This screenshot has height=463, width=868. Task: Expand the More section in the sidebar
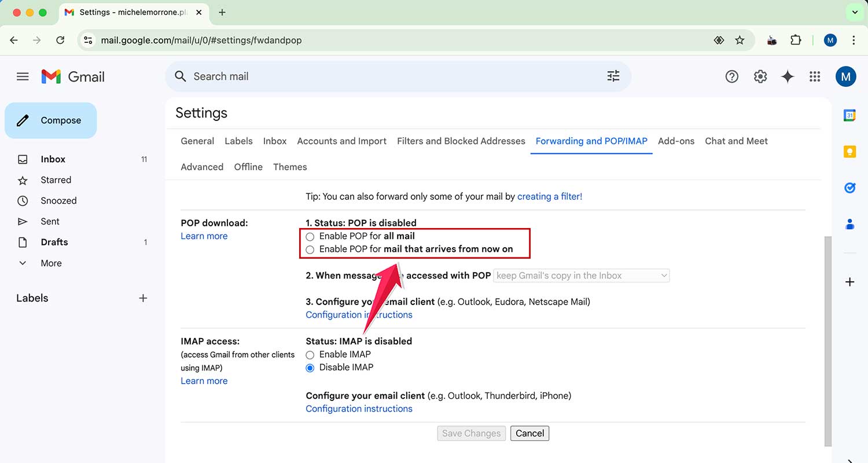click(x=51, y=263)
